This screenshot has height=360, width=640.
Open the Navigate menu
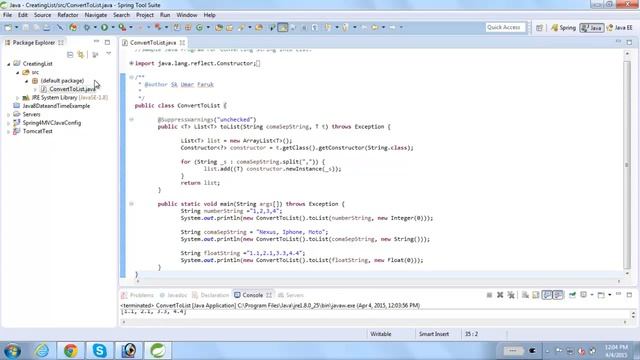[96, 15]
